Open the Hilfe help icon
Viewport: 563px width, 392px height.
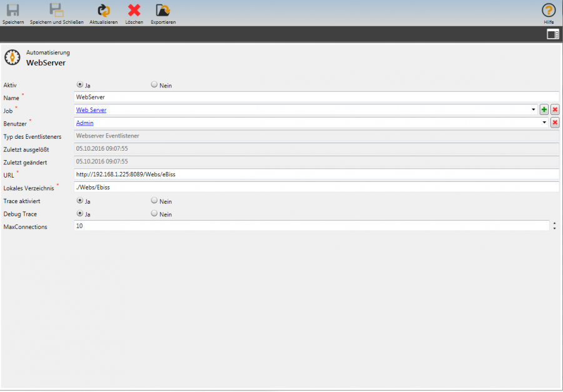click(549, 11)
